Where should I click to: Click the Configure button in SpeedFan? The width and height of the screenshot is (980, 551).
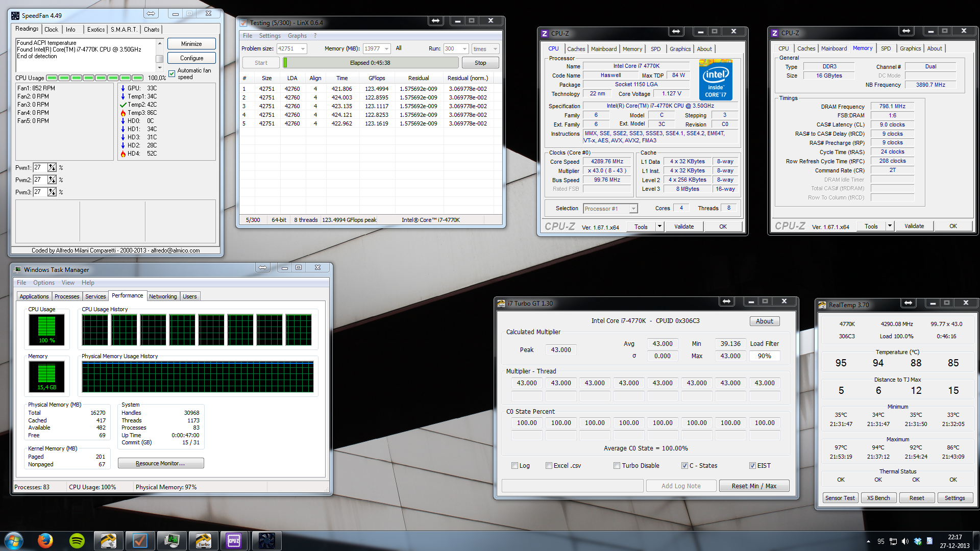[191, 58]
